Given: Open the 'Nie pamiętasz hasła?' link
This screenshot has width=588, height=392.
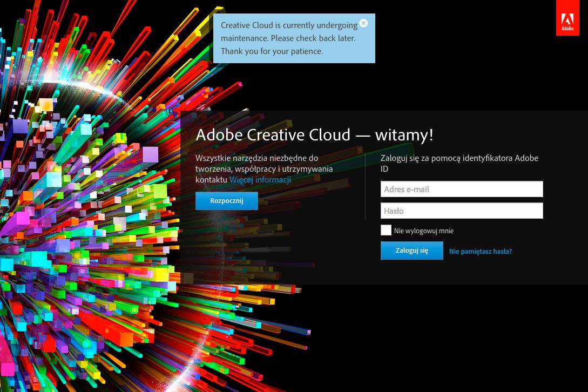Looking at the screenshot, I should click(481, 251).
